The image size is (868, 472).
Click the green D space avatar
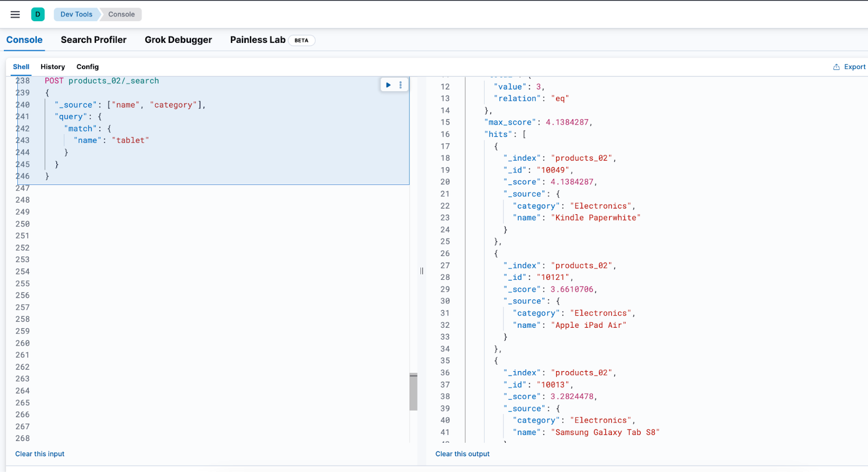tap(38, 15)
